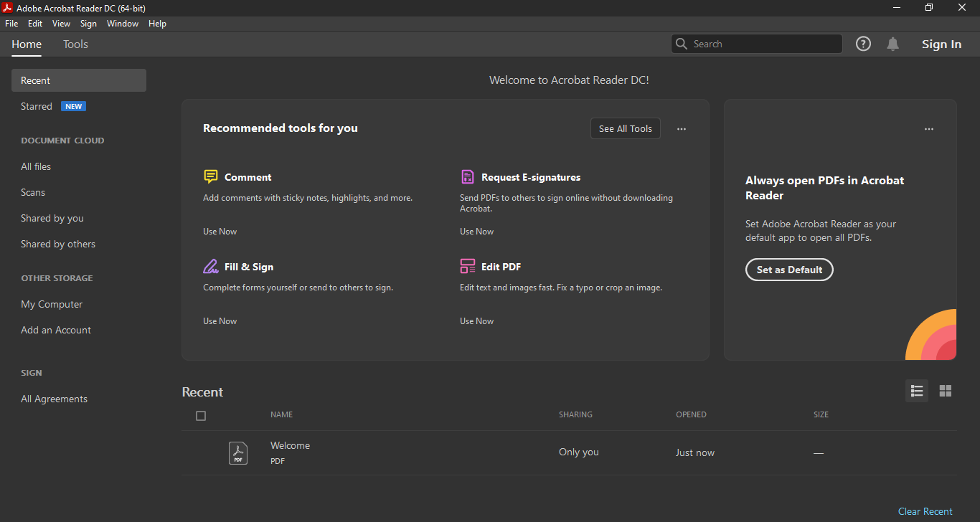
Task: Click the Set as Default button
Action: click(789, 270)
